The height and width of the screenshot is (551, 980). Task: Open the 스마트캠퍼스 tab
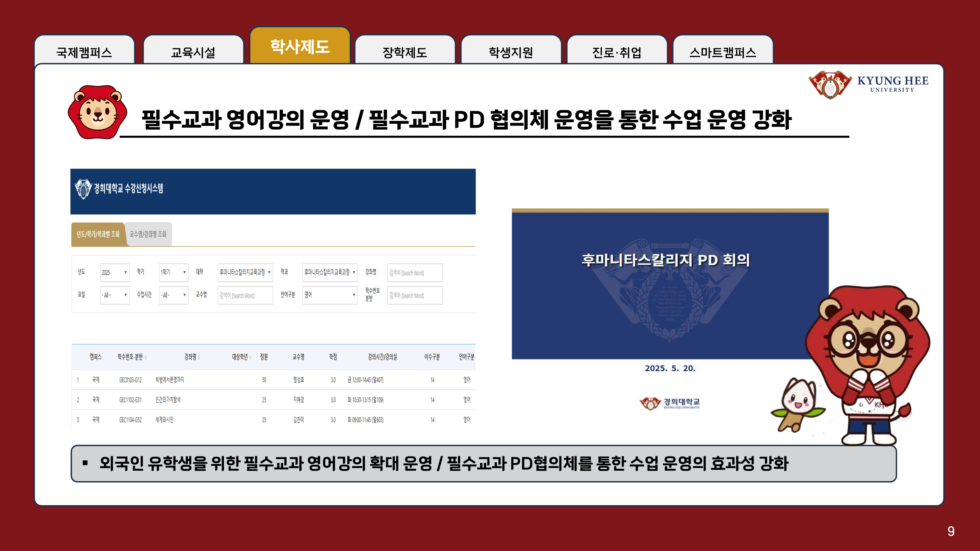(723, 49)
